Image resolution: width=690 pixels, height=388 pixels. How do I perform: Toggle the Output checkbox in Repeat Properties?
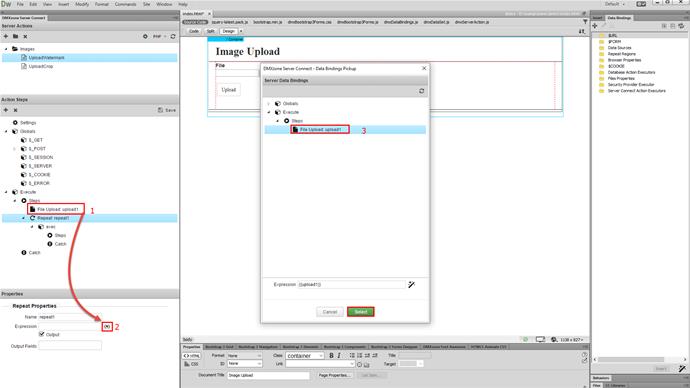point(42,334)
